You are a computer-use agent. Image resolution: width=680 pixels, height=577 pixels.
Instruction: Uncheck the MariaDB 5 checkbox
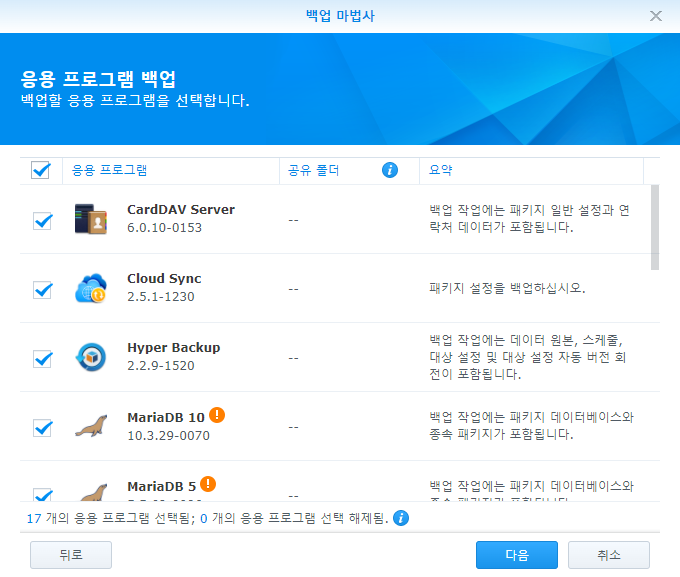click(x=42, y=495)
